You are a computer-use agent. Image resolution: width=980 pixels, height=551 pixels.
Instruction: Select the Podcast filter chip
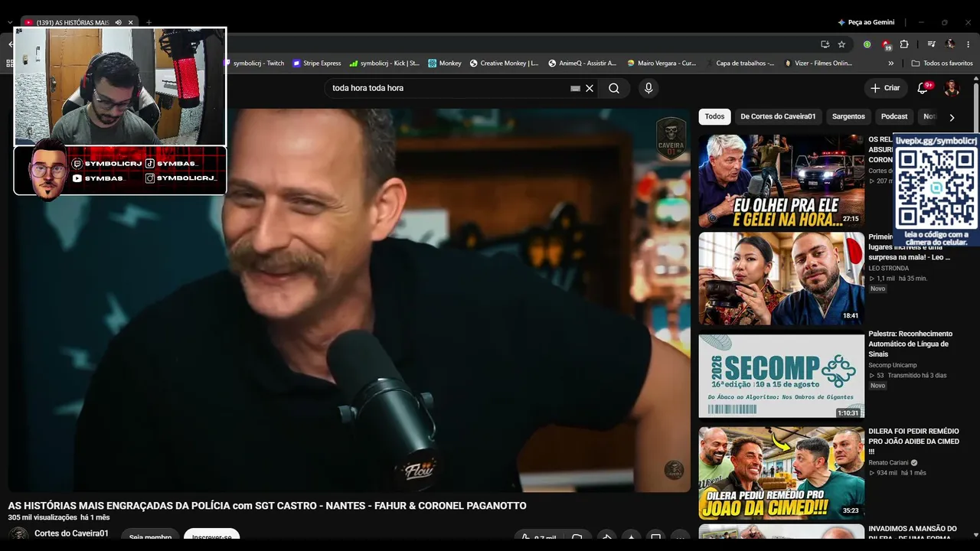(894, 116)
